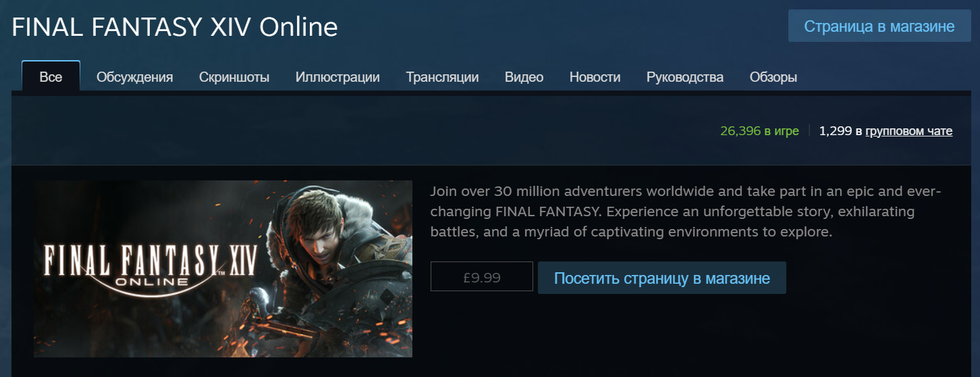
Task: Switch to the Обсуждения tab
Action: pos(134,77)
